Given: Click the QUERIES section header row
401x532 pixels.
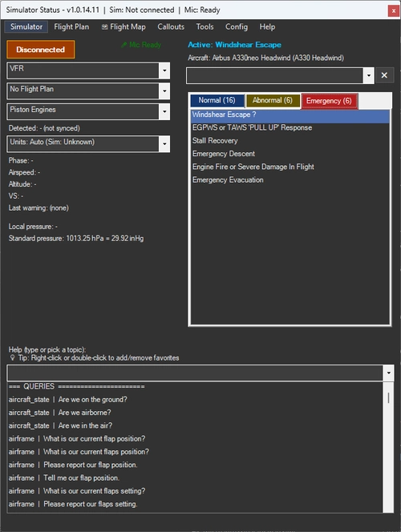Looking at the screenshot, I should coord(195,386).
